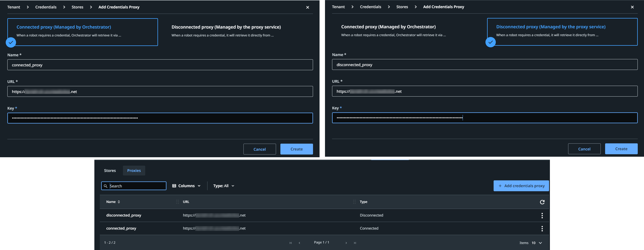Screen dimensions: 644x250
Task: Refresh the proxies list
Action: point(542,202)
